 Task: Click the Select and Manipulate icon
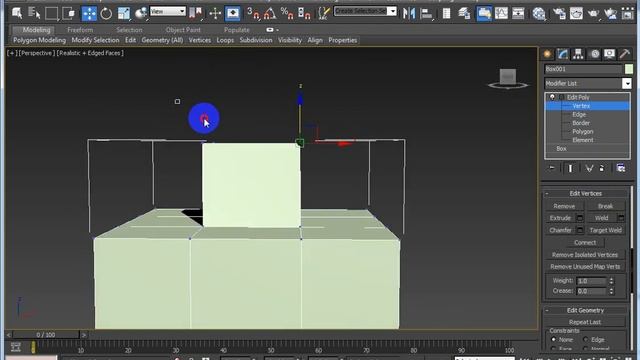[215, 13]
